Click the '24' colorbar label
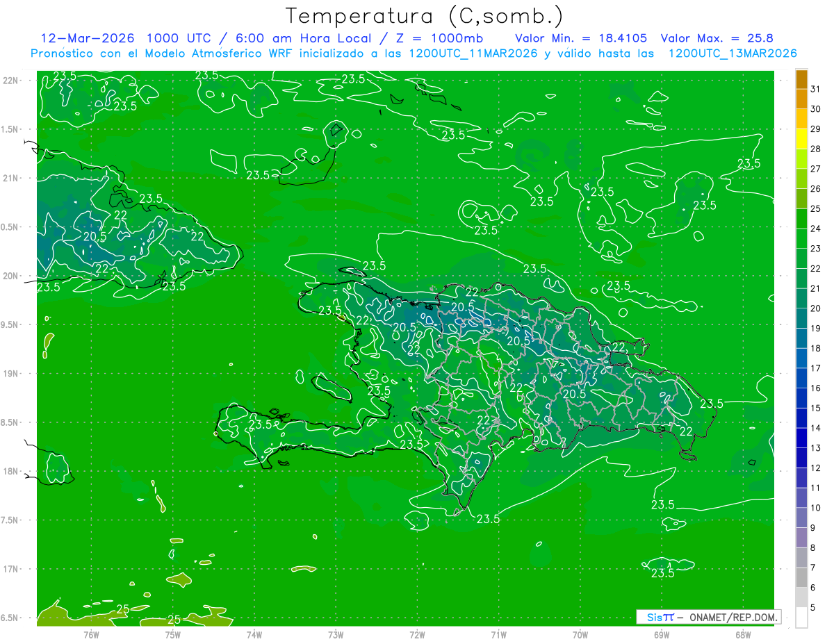The height and width of the screenshot is (644, 834). pyautogui.click(x=816, y=229)
